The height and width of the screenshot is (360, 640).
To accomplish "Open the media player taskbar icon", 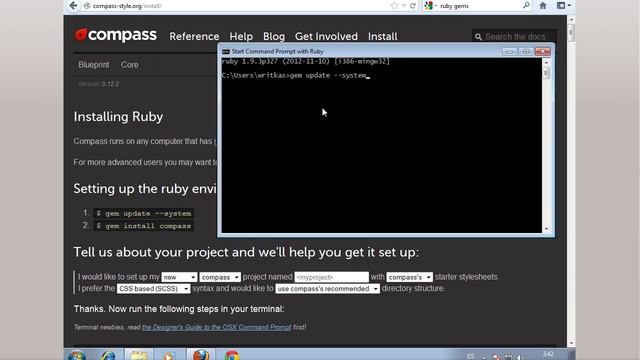I will tap(169, 355).
